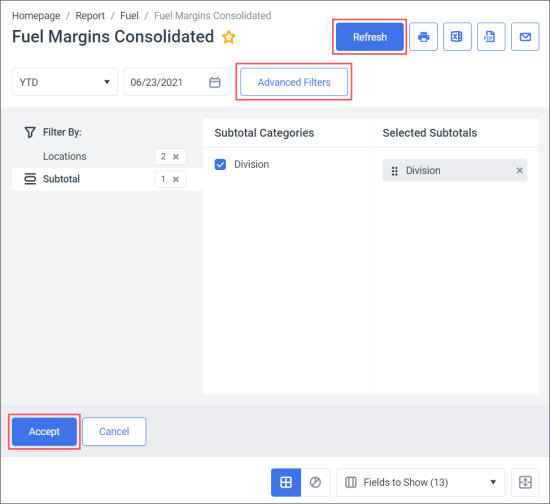Switch to chart view icon
Viewport: 550px width, 504px height.
click(x=315, y=482)
